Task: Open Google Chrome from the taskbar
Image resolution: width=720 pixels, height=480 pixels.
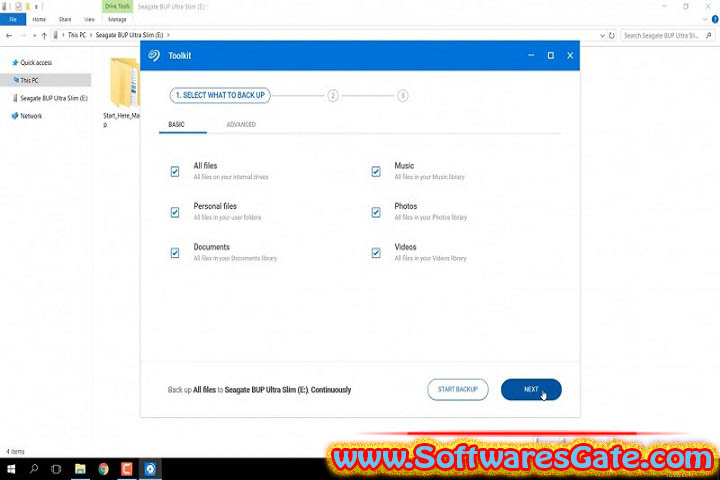Action: (x=103, y=469)
